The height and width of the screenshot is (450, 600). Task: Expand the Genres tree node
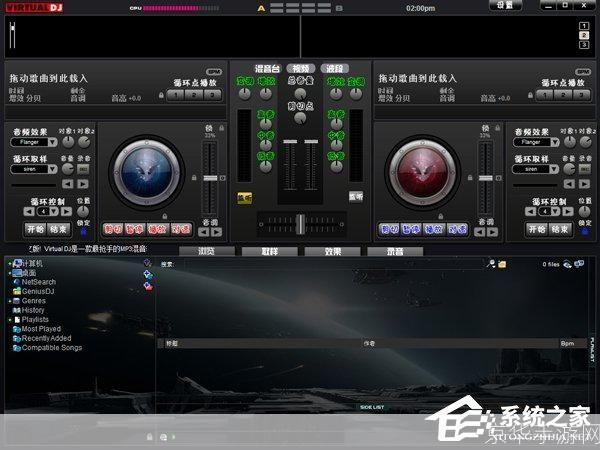click(x=10, y=301)
